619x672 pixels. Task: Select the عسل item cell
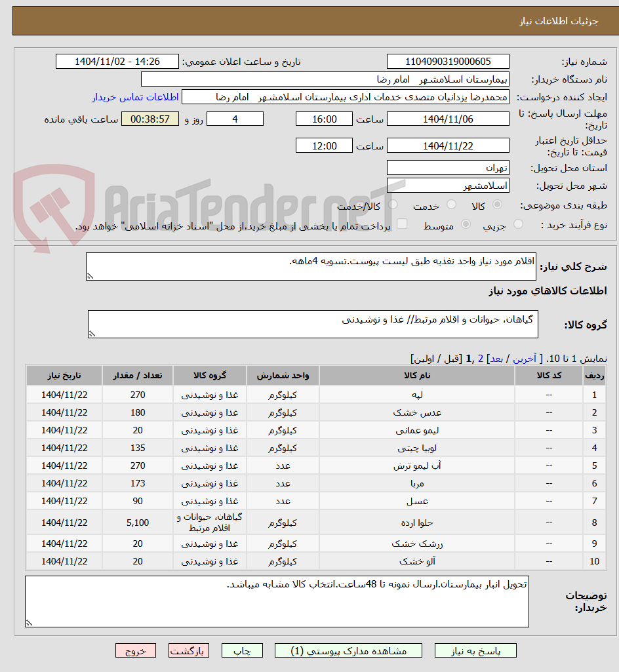(417, 501)
